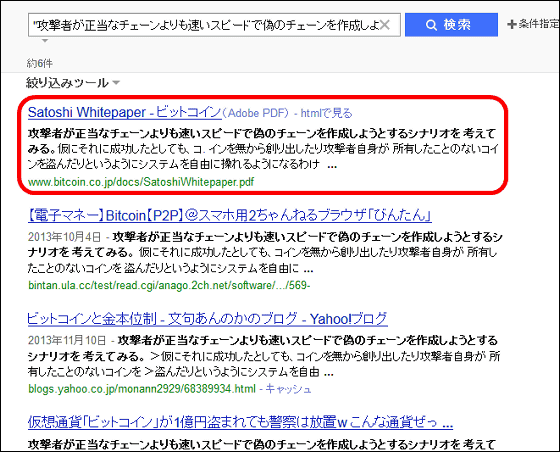This screenshot has width=560, height=452.
Task: Open the 【電子マネー】Bitcoin【P2P】 びんたん result
Action: [x=230, y=215]
